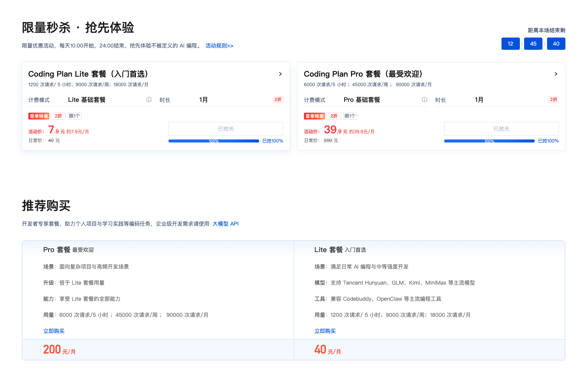Choose Pro 基础套餐 billing mode option
The image size is (588, 385).
tap(362, 100)
